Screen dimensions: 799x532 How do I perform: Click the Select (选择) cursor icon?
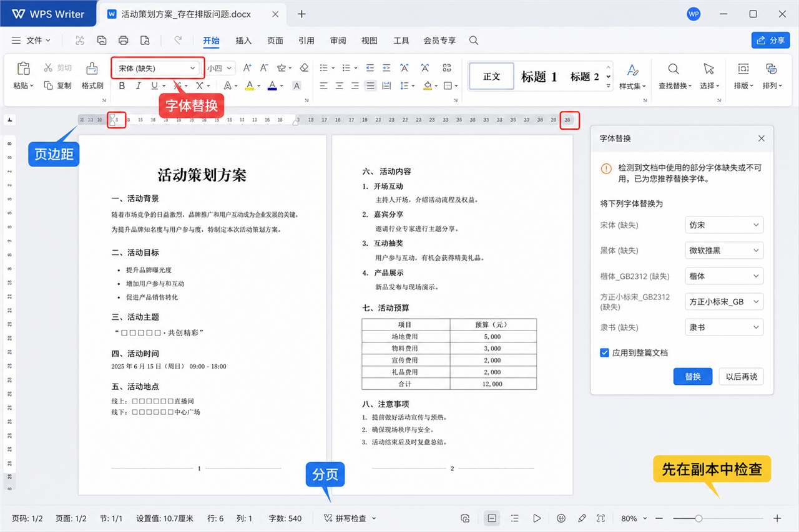tap(708, 69)
